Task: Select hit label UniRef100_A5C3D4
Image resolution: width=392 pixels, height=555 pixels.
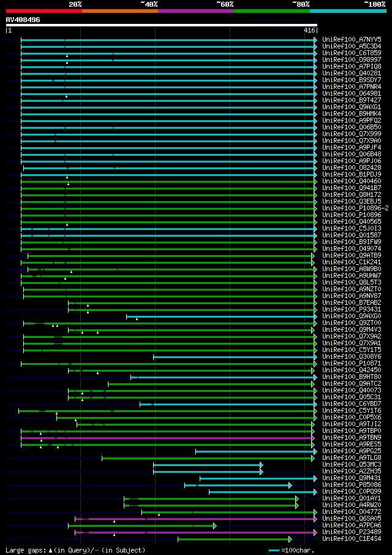Action: [x=352, y=46]
